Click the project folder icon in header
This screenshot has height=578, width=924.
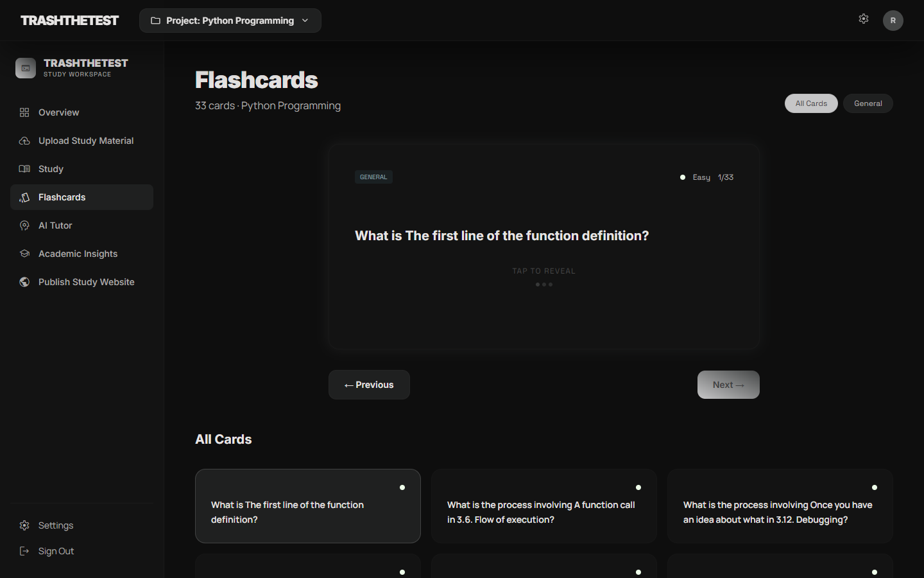[x=155, y=21]
